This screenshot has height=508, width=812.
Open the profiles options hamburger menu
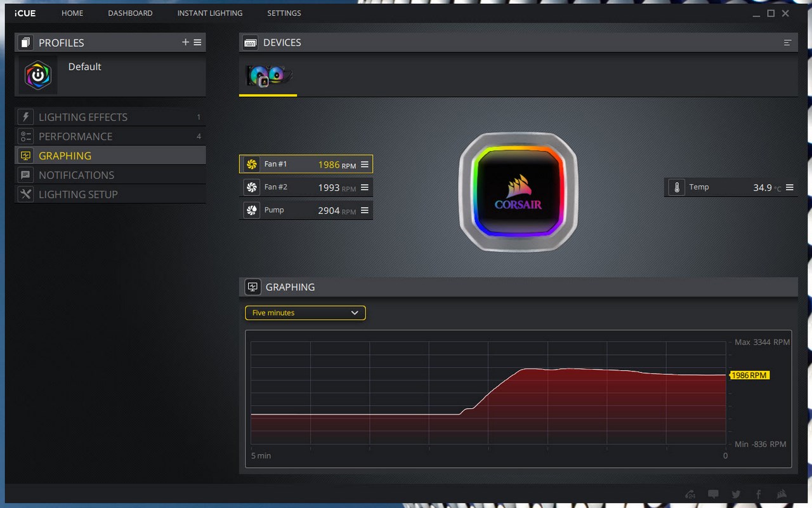(197, 42)
